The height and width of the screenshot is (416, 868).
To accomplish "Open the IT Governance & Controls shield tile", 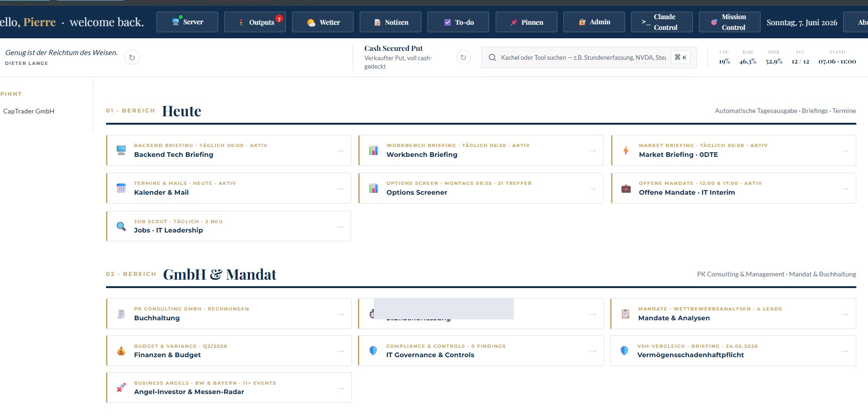I will click(481, 351).
